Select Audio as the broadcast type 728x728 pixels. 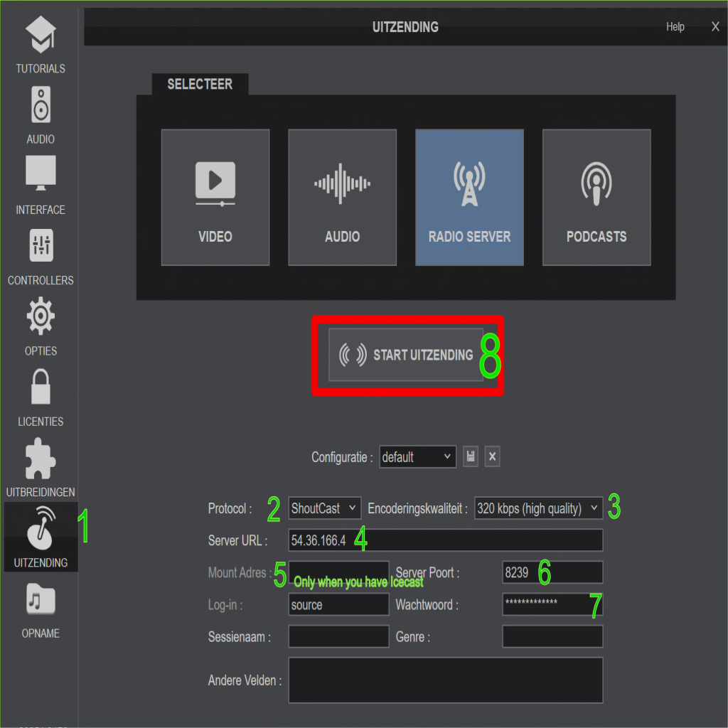[342, 198]
